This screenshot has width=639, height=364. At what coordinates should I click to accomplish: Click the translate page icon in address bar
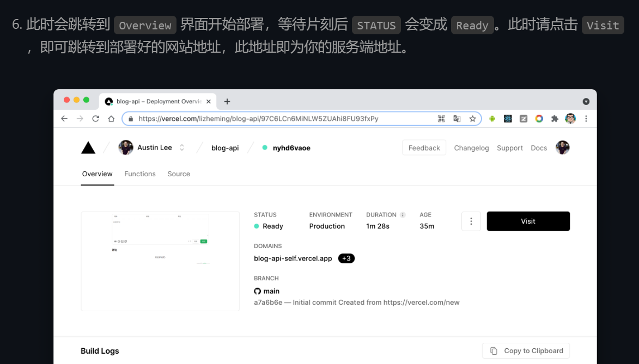click(457, 119)
